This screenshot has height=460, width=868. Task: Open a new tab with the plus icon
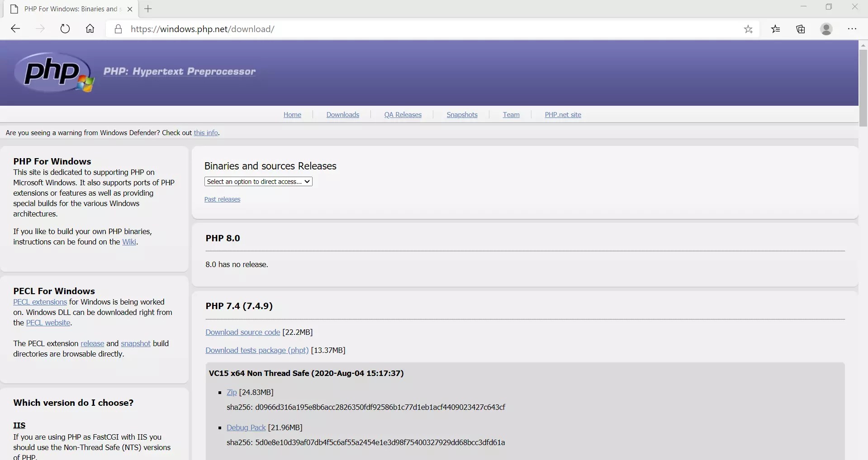pyautogui.click(x=148, y=9)
